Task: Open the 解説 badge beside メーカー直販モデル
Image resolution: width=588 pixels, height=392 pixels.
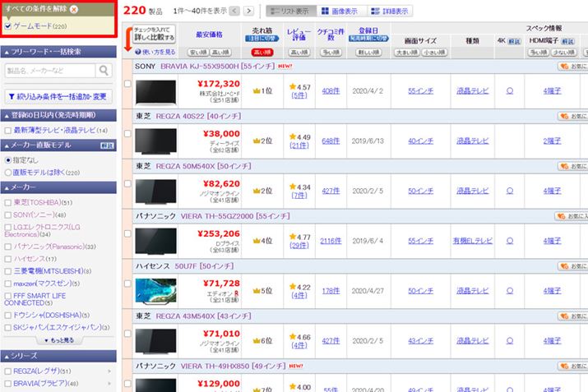Action: pos(107,145)
